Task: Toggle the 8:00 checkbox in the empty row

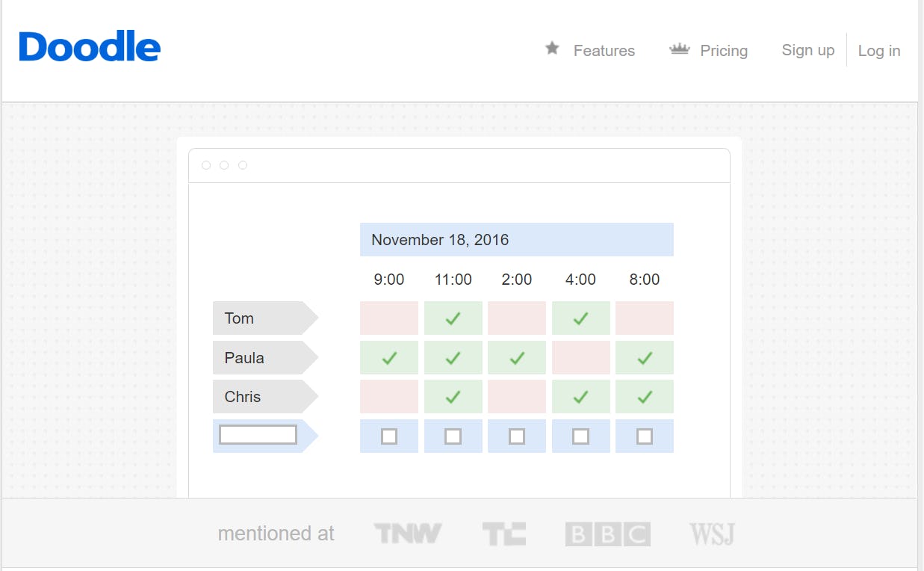Action: (x=645, y=436)
